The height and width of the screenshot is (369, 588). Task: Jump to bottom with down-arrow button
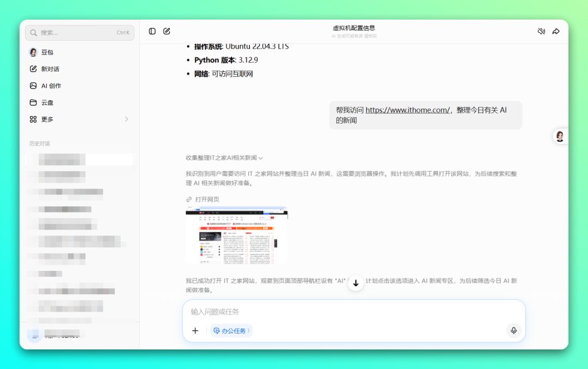point(356,283)
